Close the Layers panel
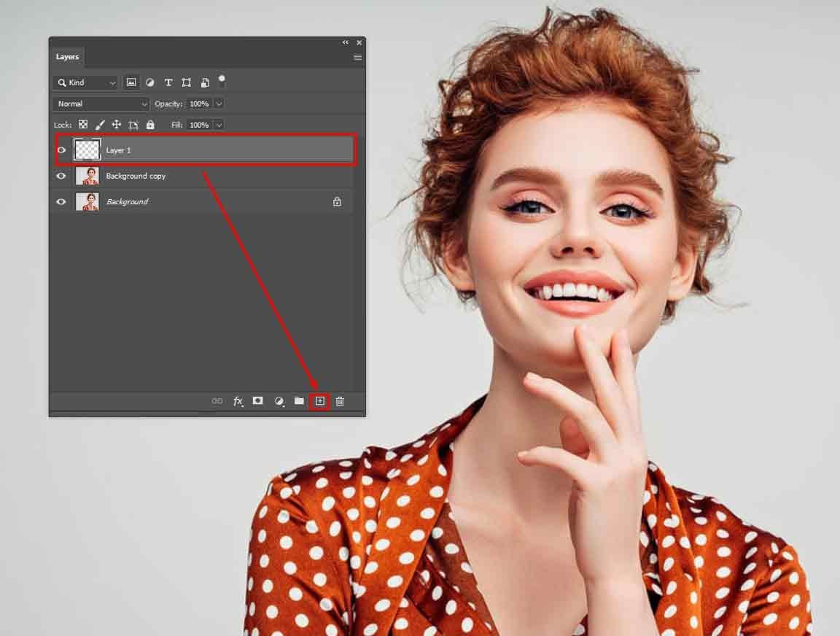Viewport: 840px width, 636px height. point(359,42)
